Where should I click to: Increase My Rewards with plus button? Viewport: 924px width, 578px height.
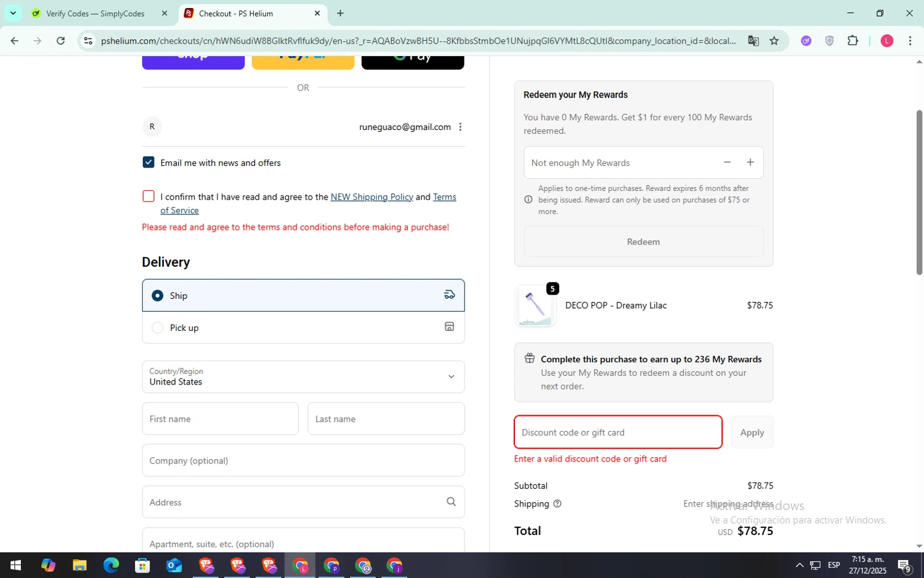click(750, 162)
